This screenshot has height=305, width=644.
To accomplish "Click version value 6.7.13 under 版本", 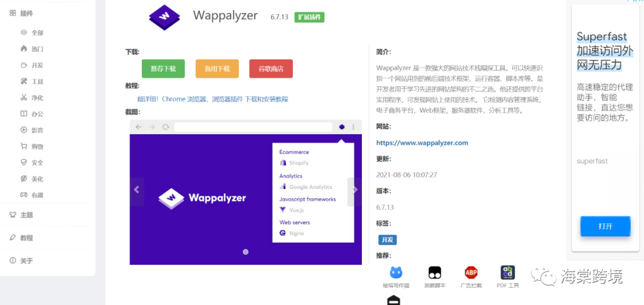I will click(x=385, y=208).
